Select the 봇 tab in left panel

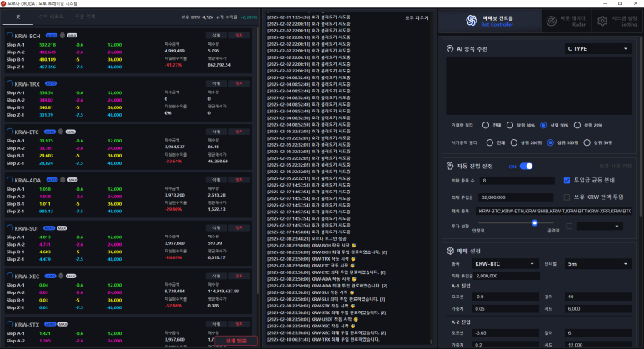[x=18, y=17]
